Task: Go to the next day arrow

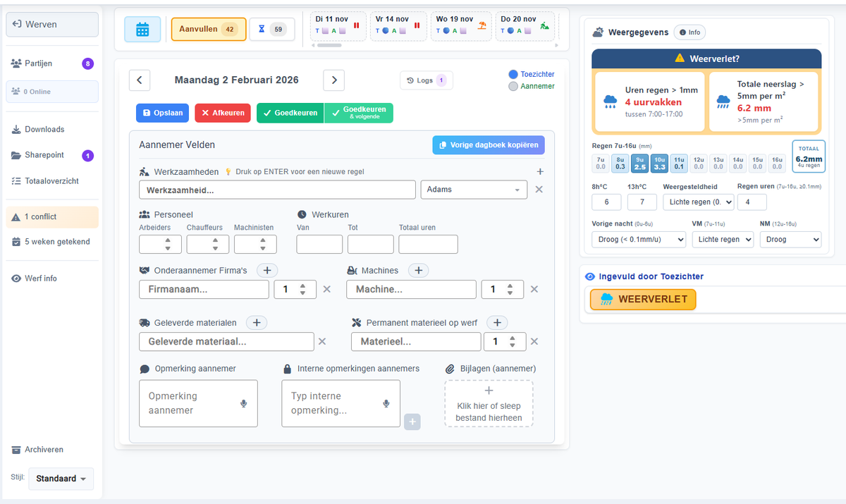Action: pos(333,80)
